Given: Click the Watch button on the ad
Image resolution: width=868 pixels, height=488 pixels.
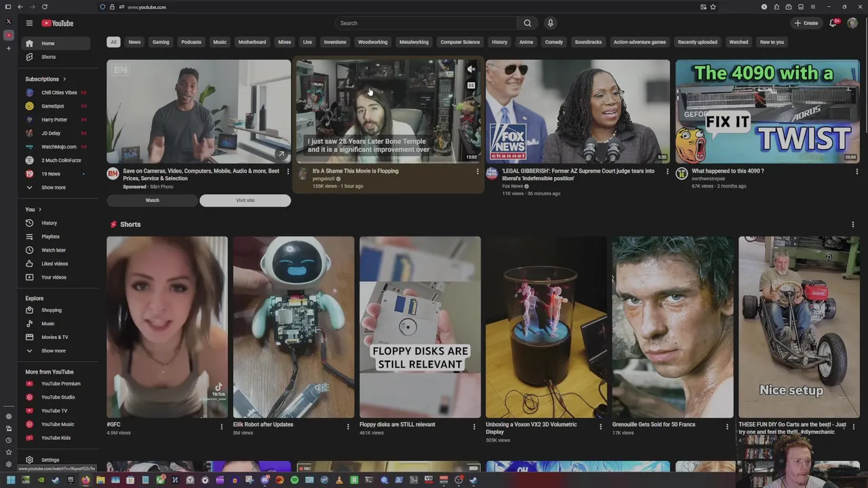Looking at the screenshot, I should coord(152,201).
